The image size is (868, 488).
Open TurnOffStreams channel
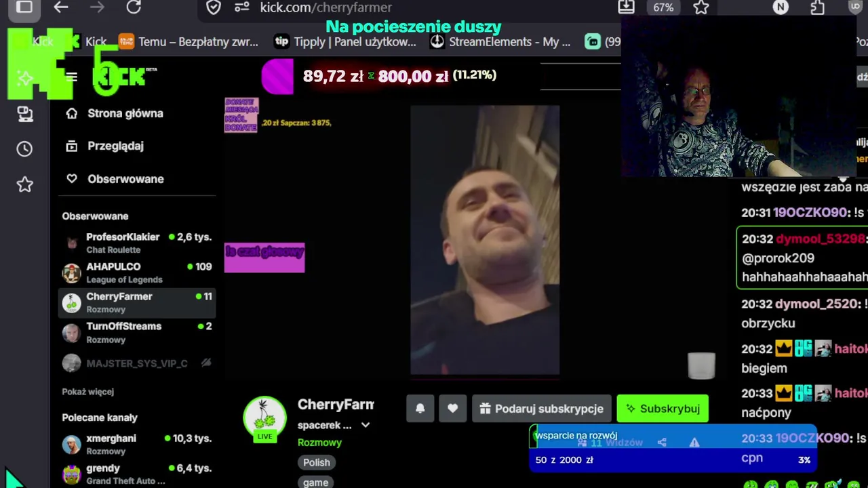coord(138,332)
